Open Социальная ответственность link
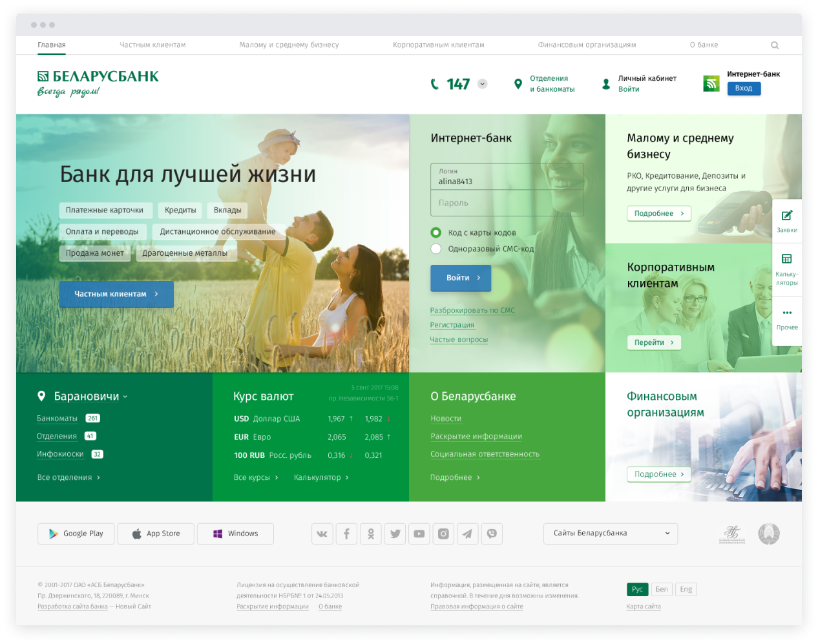818x644 pixels. click(485, 455)
